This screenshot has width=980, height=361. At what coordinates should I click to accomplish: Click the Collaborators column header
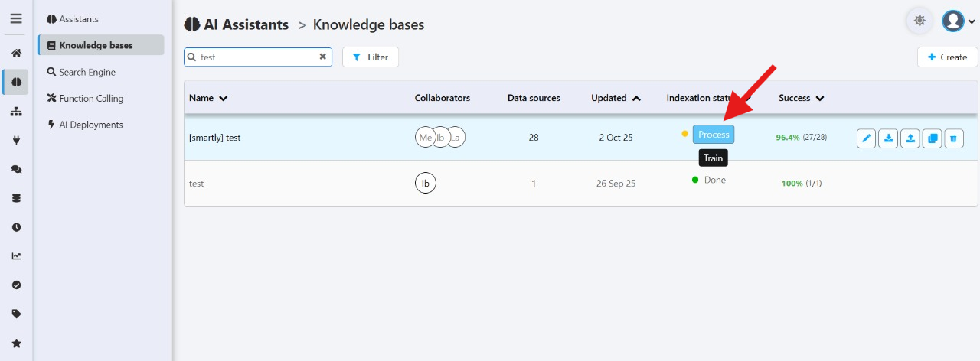pyautogui.click(x=443, y=98)
